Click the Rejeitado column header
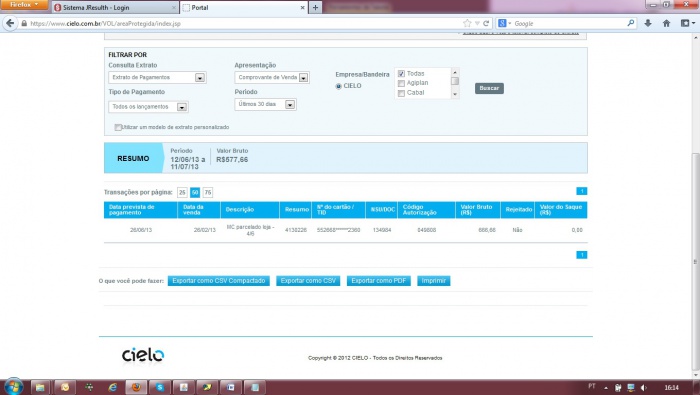Viewport: 700px width, 395px height. [x=517, y=210]
